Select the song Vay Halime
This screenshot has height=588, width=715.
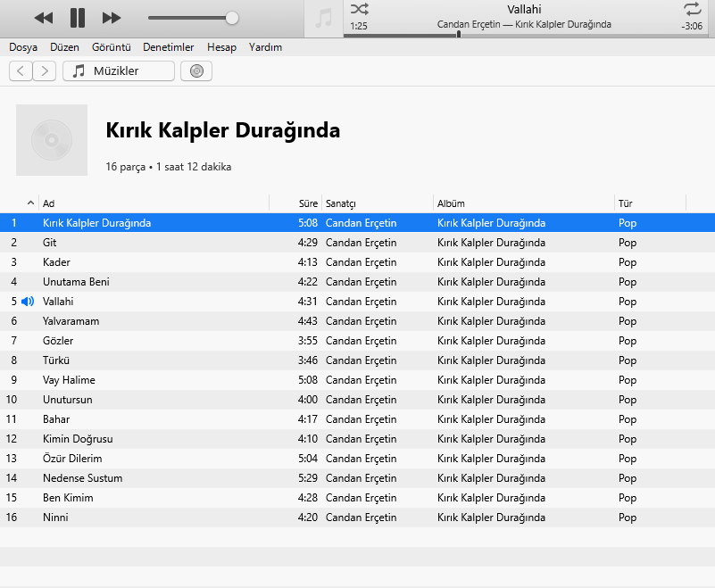(357, 380)
